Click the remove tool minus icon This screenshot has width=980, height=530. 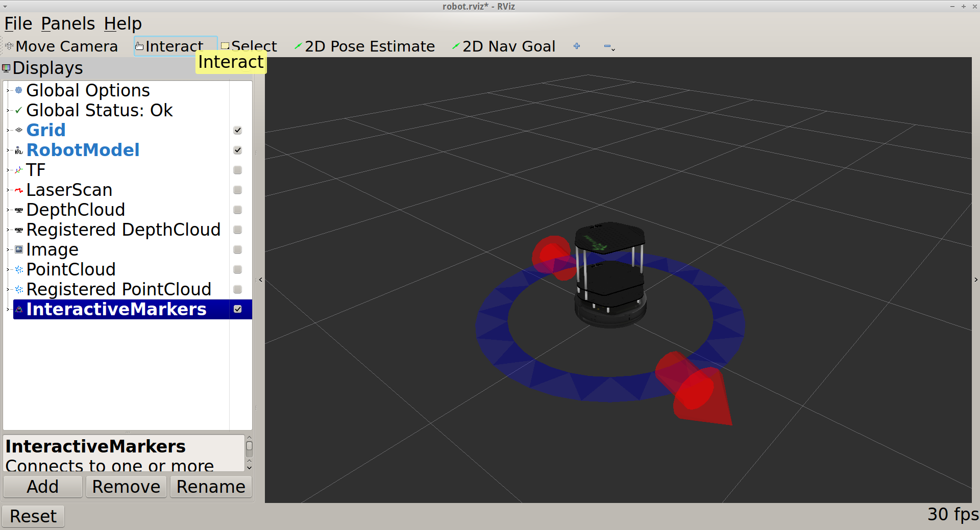[607, 46]
